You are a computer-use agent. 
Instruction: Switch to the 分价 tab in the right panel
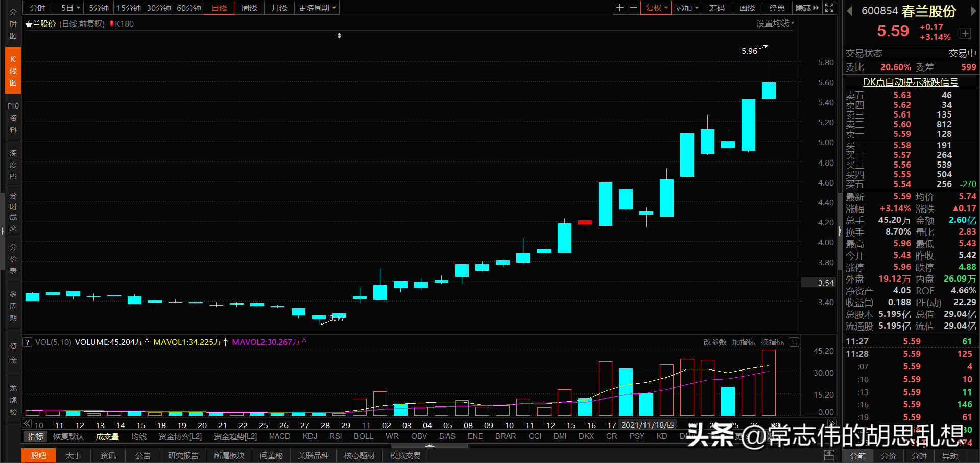(888, 456)
